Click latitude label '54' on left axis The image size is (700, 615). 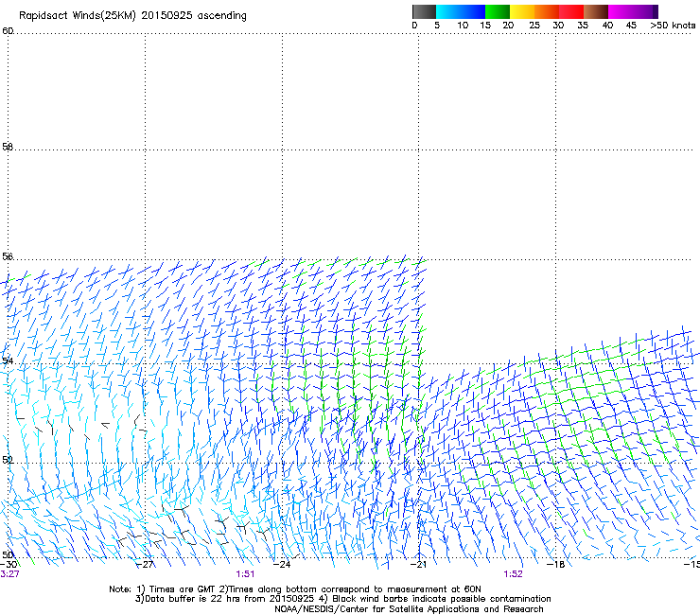[x=8, y=360]
